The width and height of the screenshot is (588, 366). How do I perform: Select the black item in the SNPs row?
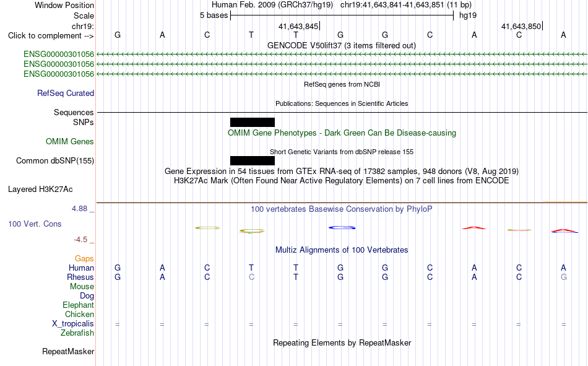253,123
